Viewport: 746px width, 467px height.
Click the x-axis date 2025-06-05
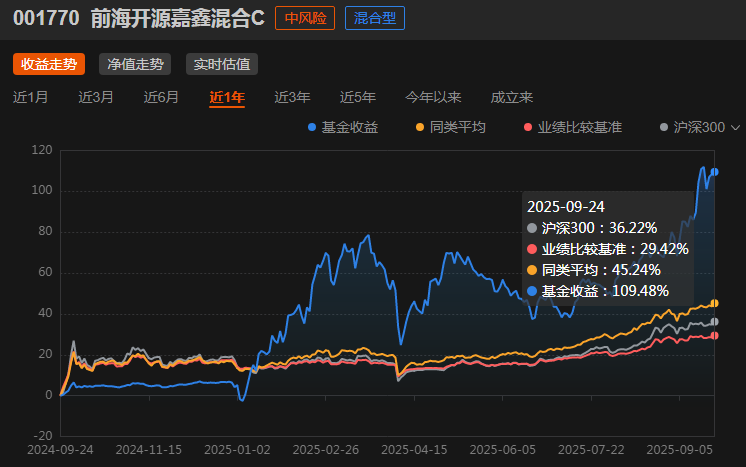[x=503, y=450]
